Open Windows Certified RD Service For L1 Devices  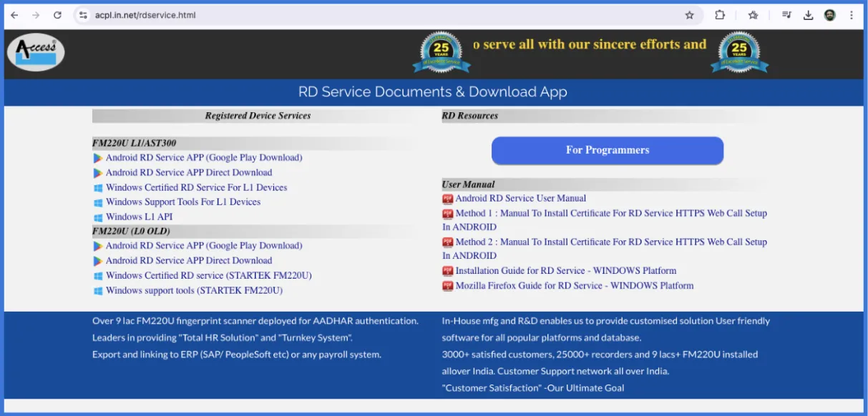(196, 188)
